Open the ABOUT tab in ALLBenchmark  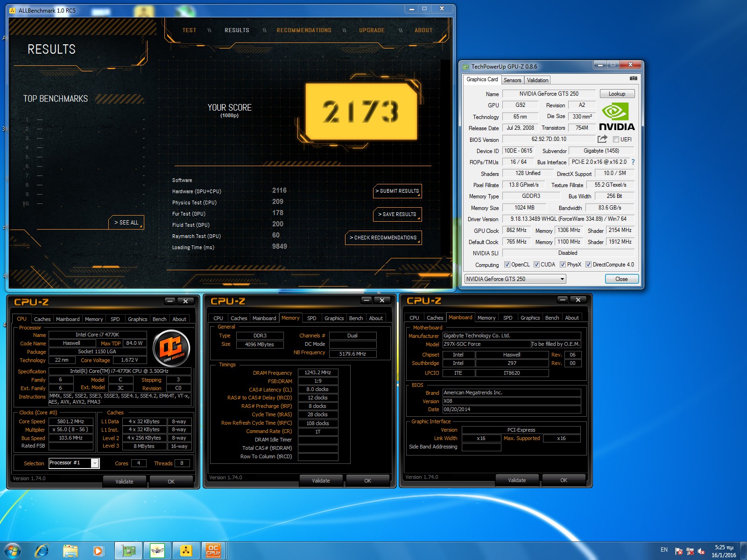[423, 30]
